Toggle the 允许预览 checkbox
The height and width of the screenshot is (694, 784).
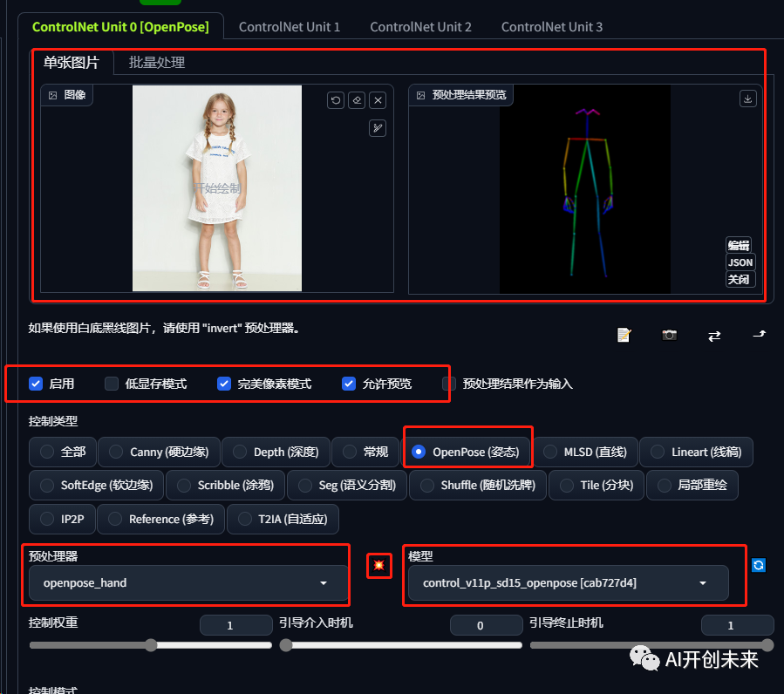[x=349, y=384]
